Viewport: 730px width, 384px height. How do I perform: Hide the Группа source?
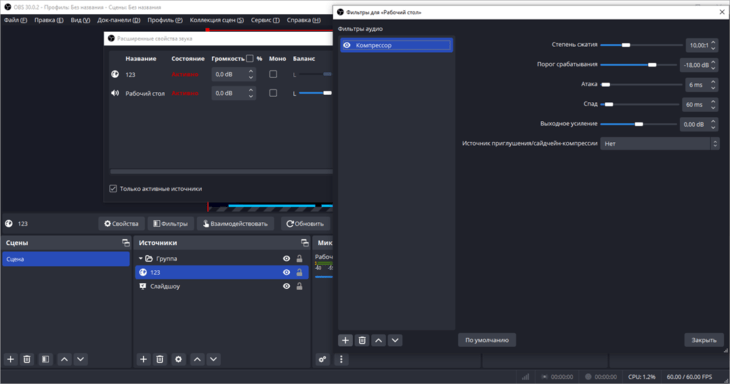[286, 258]
